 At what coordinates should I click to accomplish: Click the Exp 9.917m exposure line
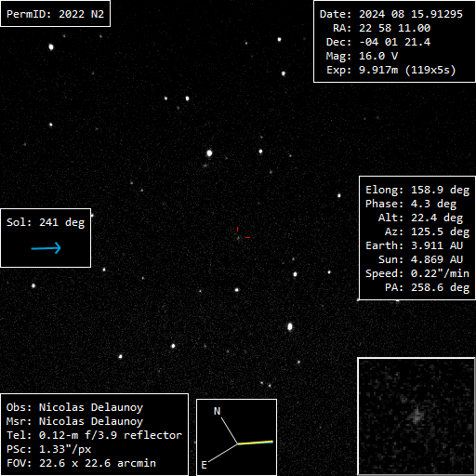point(391,70)
